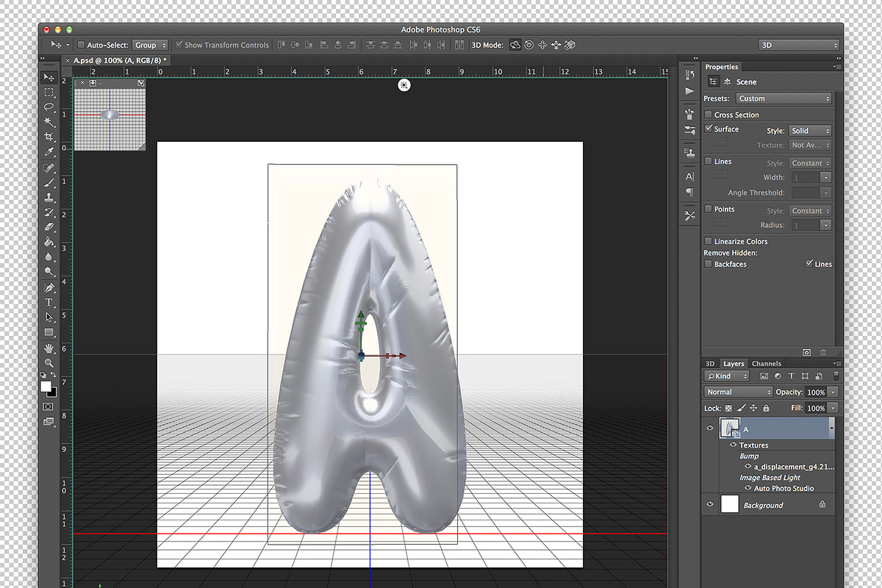Hide the A layer with eye icon

point(710,429)
